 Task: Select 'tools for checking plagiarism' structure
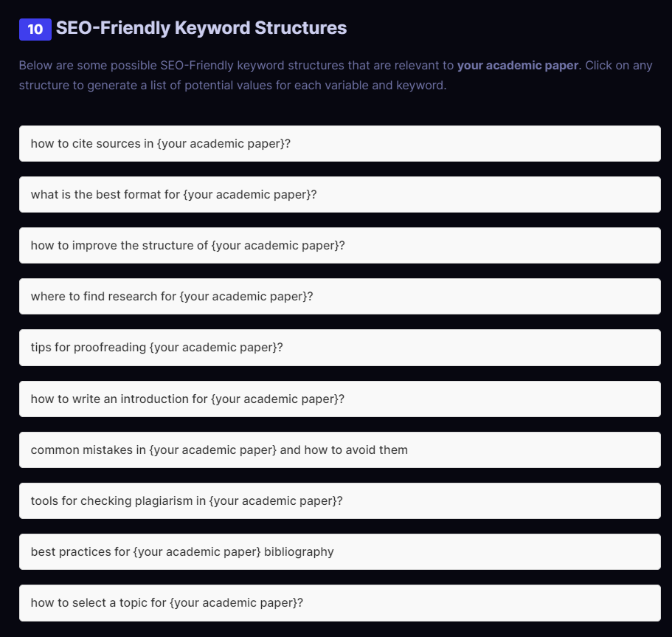pyautogui.click(x=339, y=501)
